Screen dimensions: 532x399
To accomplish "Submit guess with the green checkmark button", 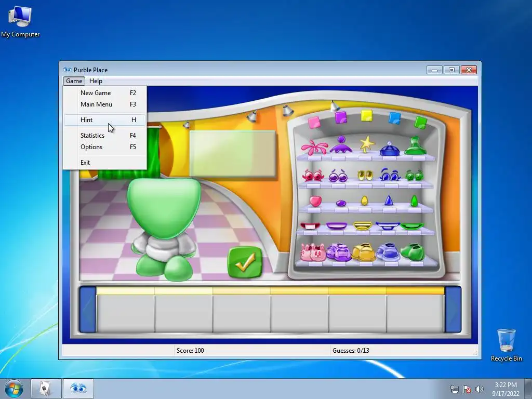I will 245,262.
